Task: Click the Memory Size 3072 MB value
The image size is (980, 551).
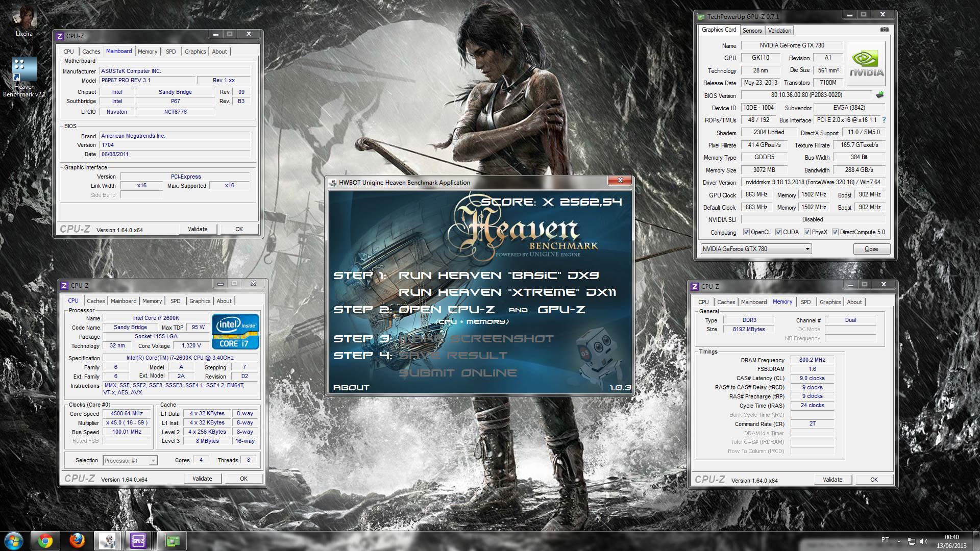Action: (x=764, y=170)
